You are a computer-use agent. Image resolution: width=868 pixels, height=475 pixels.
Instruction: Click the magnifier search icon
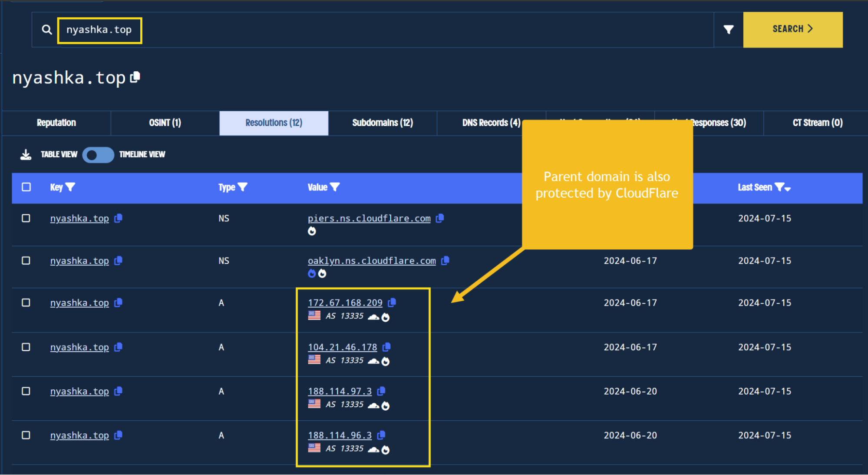click(x=47, y=30)
